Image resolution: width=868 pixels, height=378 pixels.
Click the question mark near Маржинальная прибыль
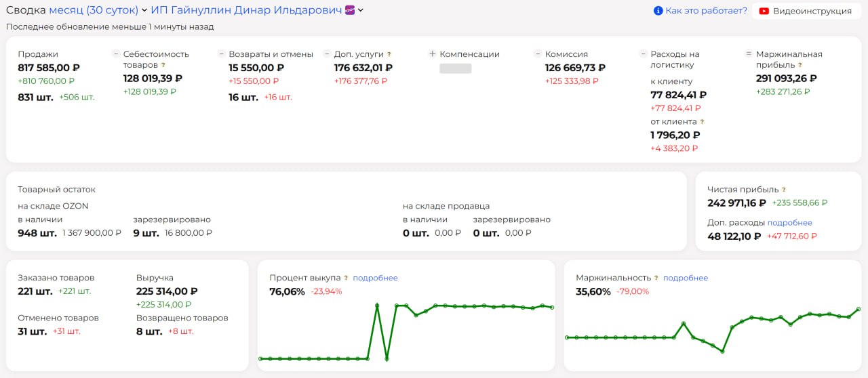800,65
